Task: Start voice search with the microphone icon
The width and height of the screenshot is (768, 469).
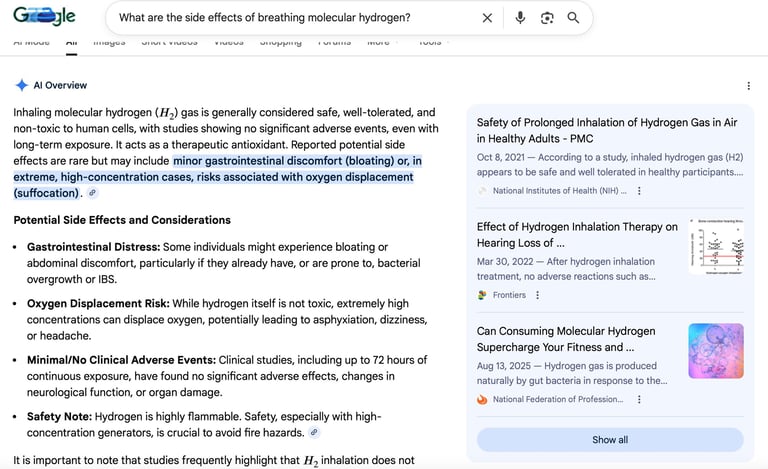Action: pos(520,18)
